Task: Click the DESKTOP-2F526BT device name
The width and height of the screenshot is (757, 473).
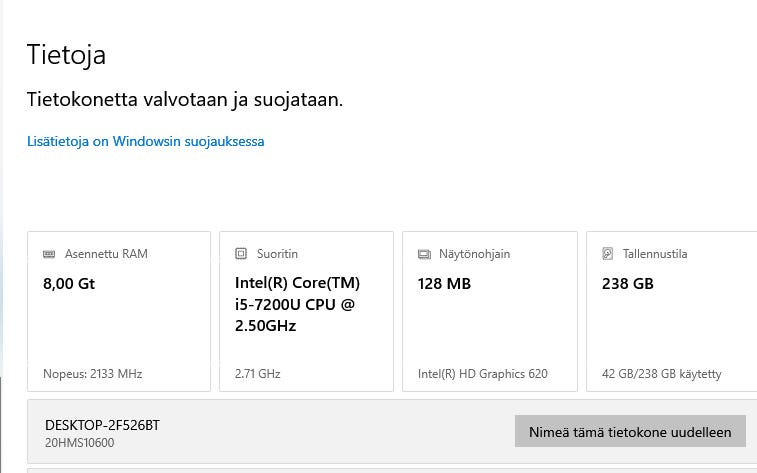Action: tap(102, 425)
